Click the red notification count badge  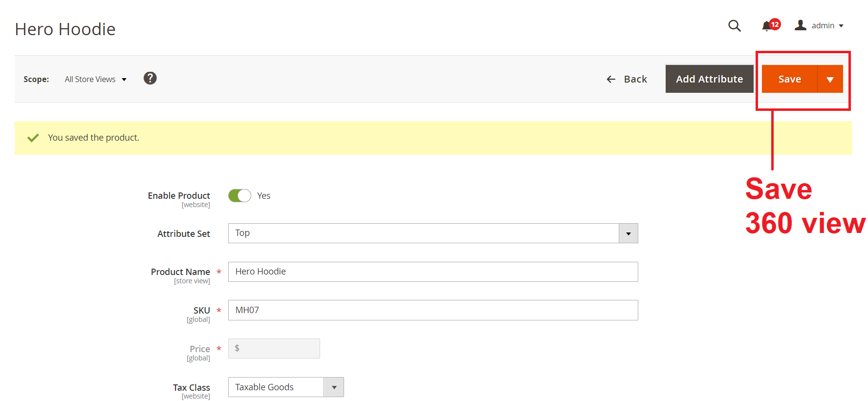tap(775, 24)
